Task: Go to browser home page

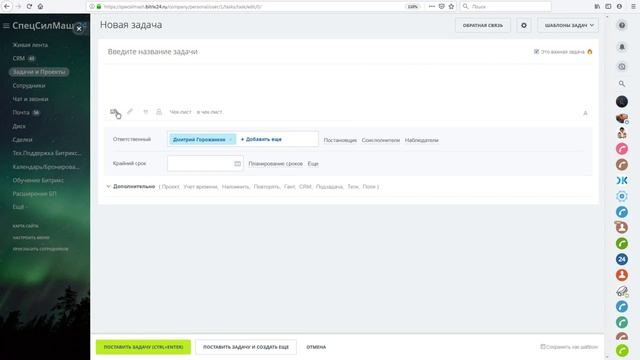Action: [x=40, y=7]
